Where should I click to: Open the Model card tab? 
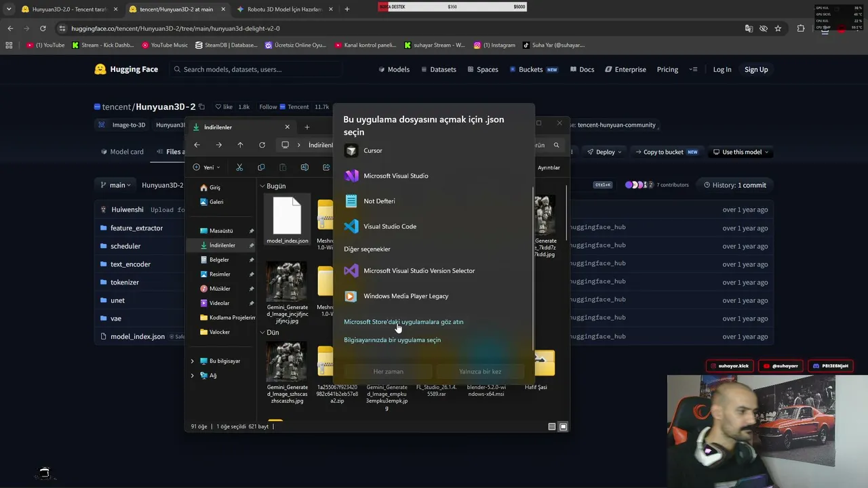coord(122,152)
